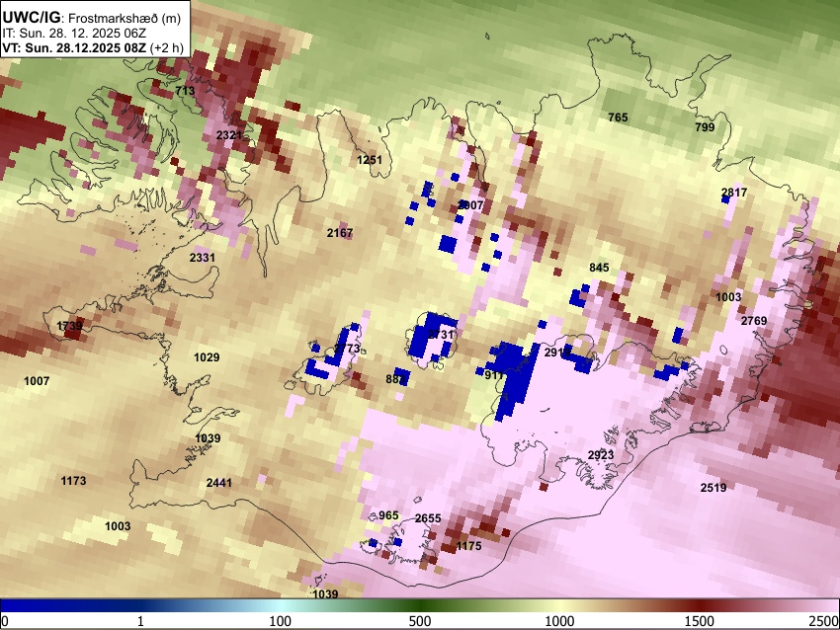Click the map value 887
Screen dimensions: 840x630
pos(395,379)
